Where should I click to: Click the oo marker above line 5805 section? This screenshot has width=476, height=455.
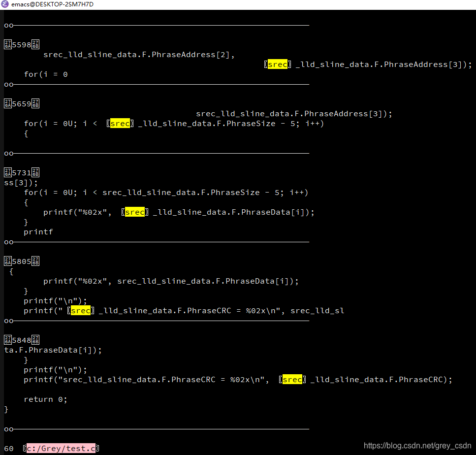(8, 241)
